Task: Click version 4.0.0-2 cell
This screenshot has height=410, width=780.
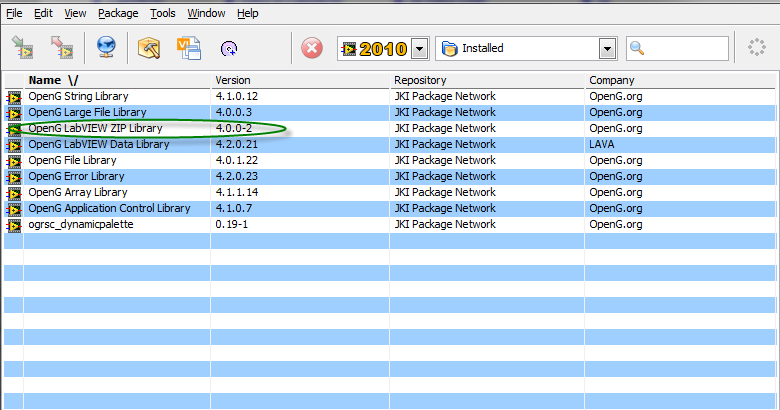Action: point(234,128)
